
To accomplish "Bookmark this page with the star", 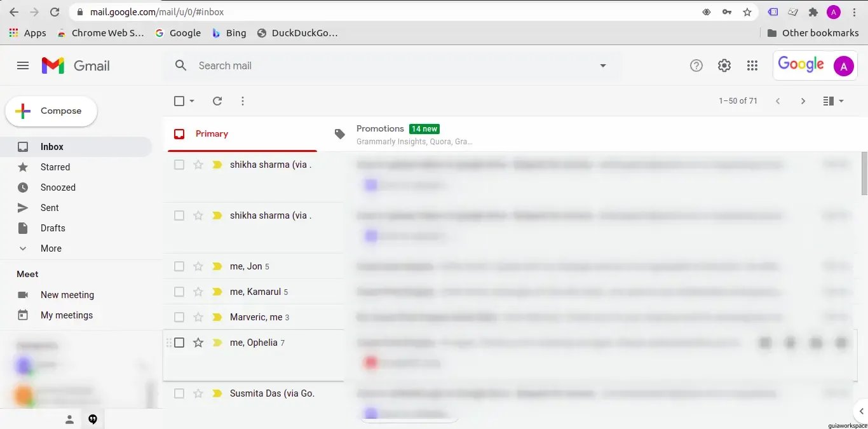I will point(747,12).
